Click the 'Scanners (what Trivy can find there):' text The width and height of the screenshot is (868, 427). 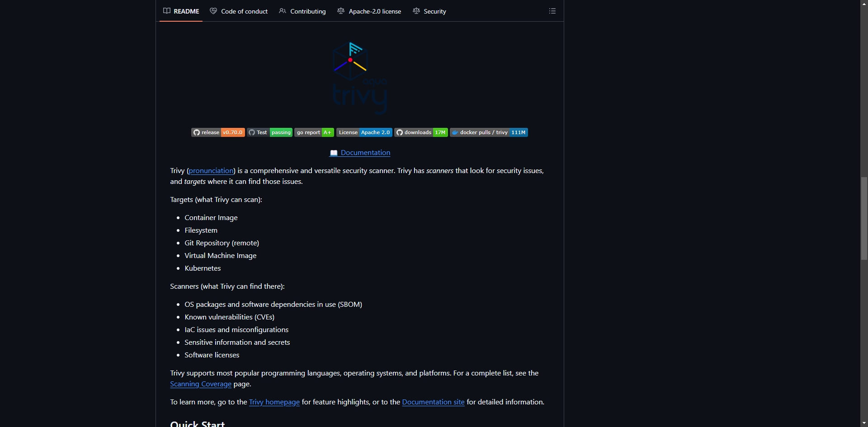[227, 286]
